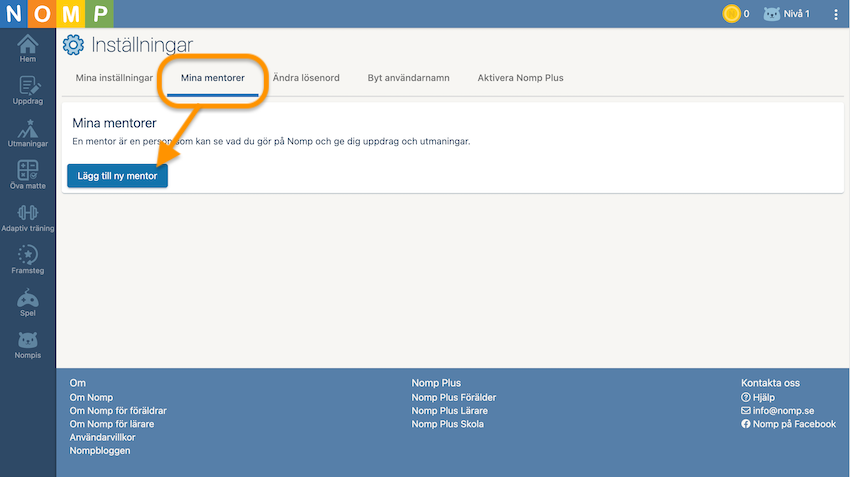Open the Hjälp help link
The width and height of the screenshot is (850, 477).
pyautogui.click(x=758, y=397)
